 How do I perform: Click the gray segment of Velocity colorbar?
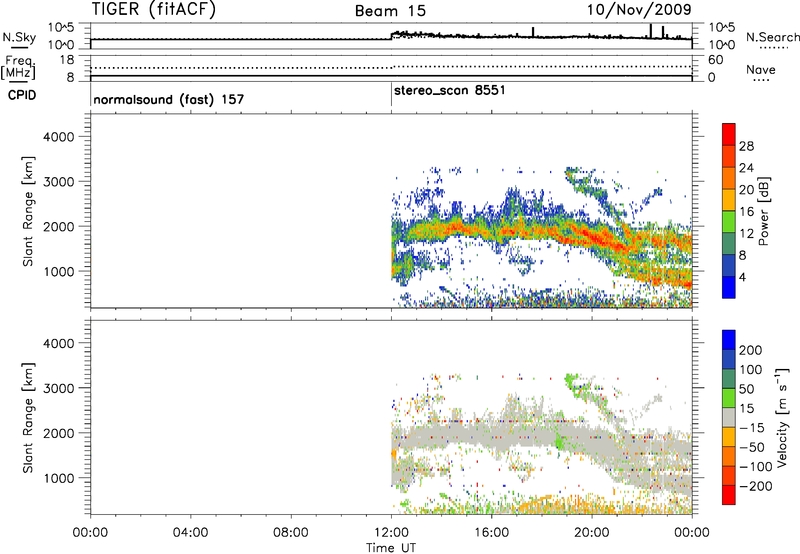pos(729,418)
